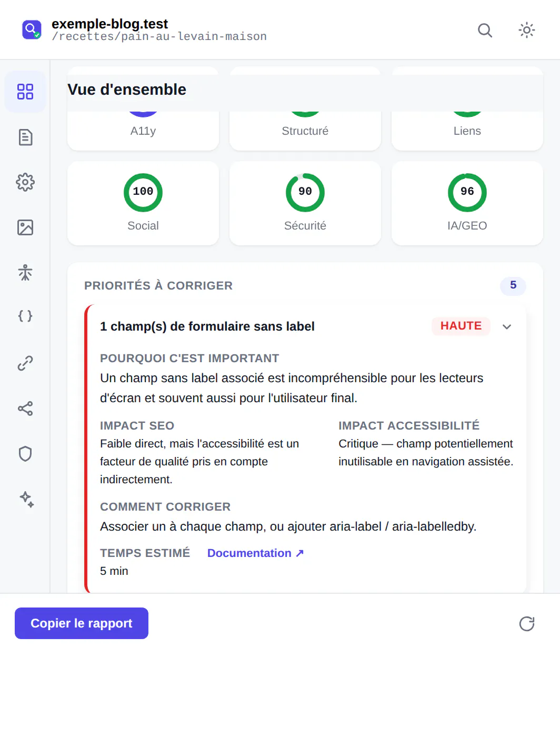Click the POURQUOI C'EST IMPORTANT label

pos(189,358)
